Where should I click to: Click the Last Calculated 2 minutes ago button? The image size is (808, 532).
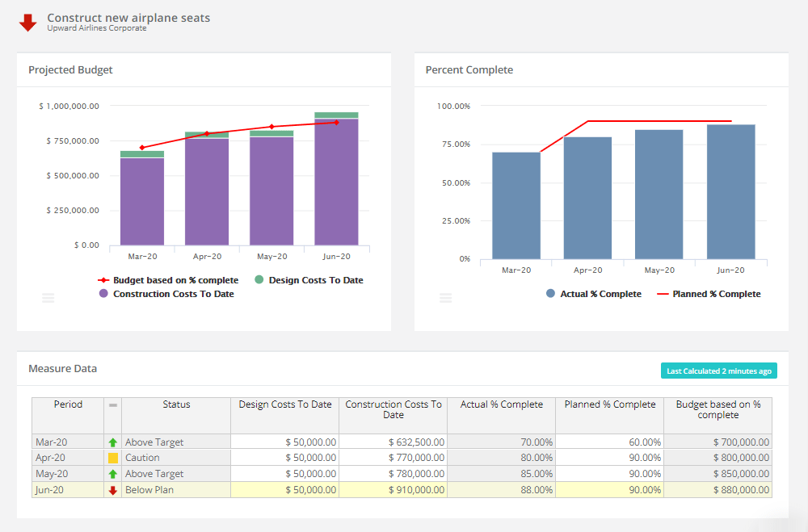coord(718,370)
